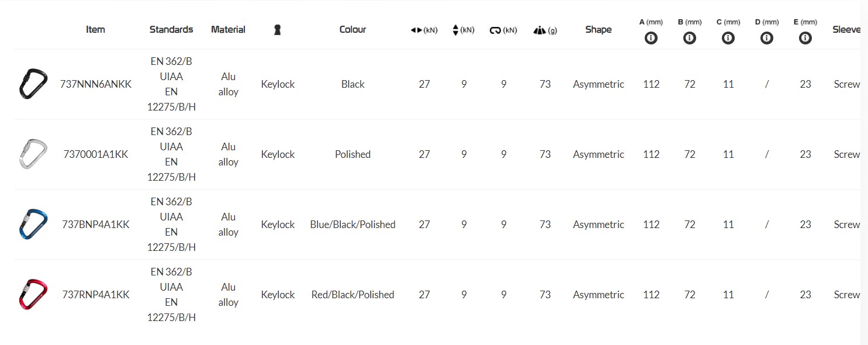
Task: Click the open gate strength icon
Action: point(495,30)
